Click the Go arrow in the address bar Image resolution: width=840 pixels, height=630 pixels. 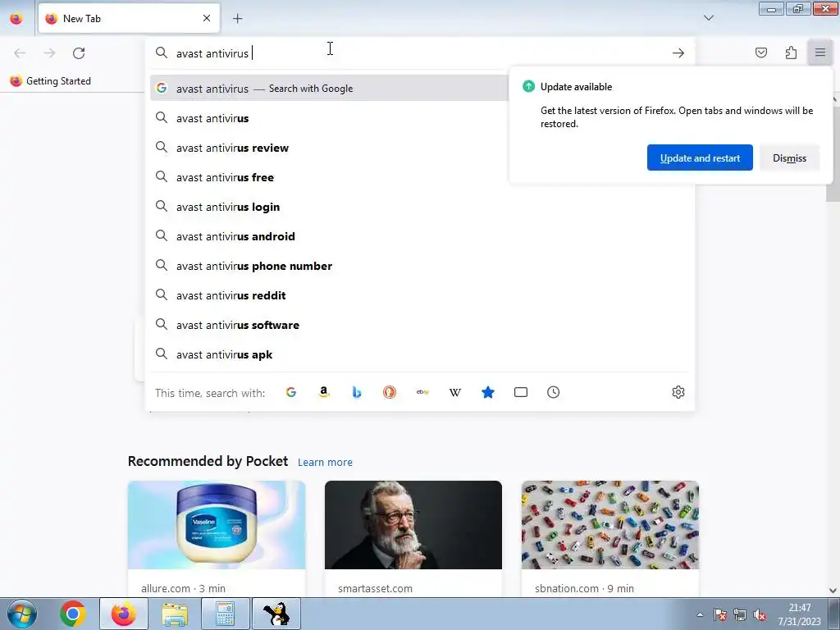click(x=678, y=53)
